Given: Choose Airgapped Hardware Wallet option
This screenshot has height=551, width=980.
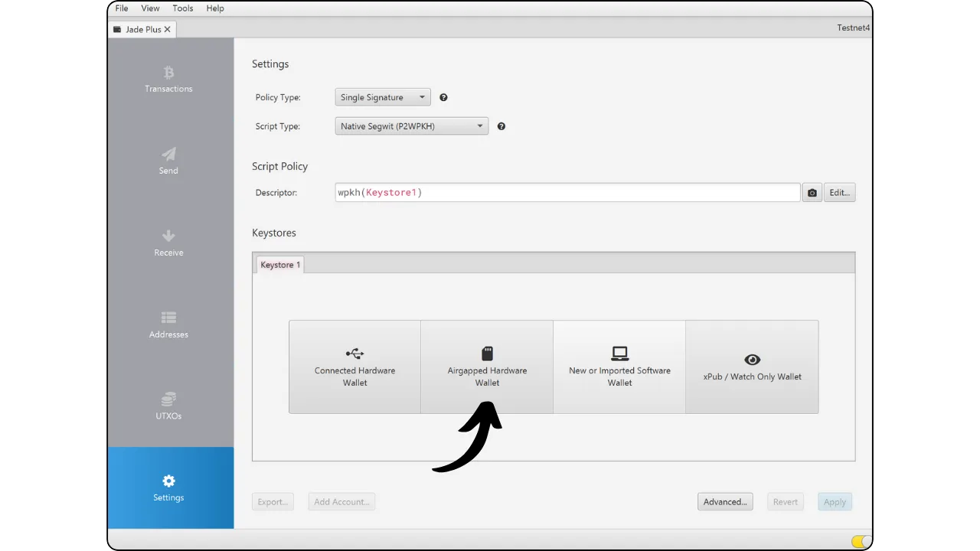Looking at the screenshot, I should [487, 367].
